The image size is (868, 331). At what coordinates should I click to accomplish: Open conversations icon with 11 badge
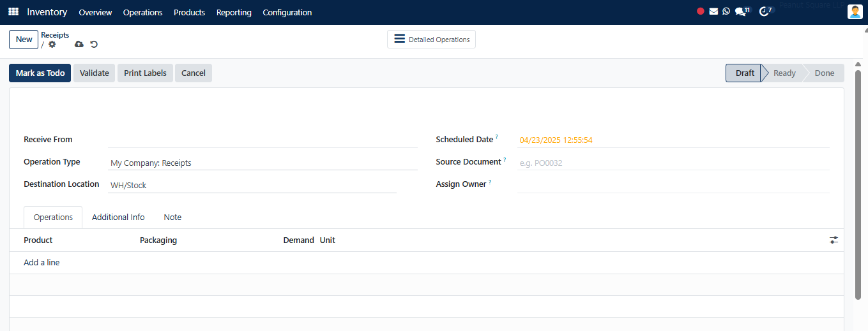coord(742,11)
